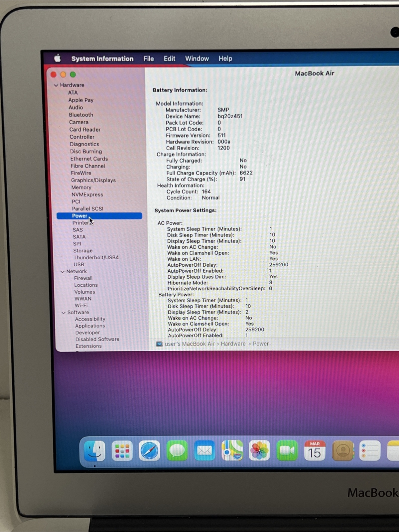Select Extensions under Software
Image resolution: width=399 pixels, height=532 pixels.
click(88, 346)
